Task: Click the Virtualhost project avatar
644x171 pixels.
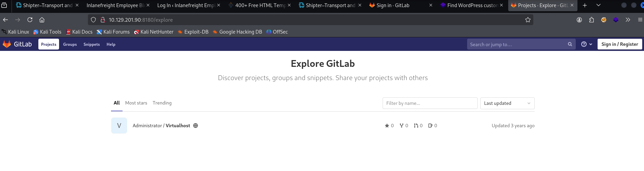Action: 119,126
